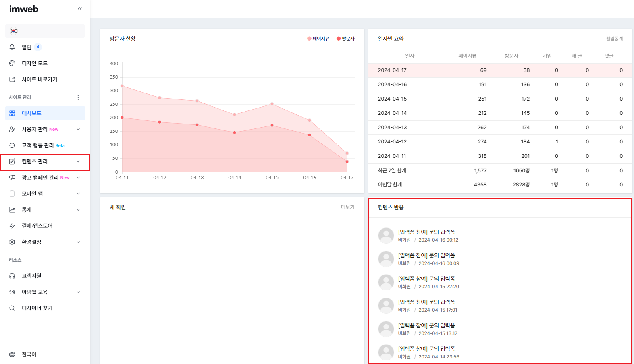This screenshot has height=364, width=634.
Task: Click the 2024-04-16 date cell
Action: point(392,85)
